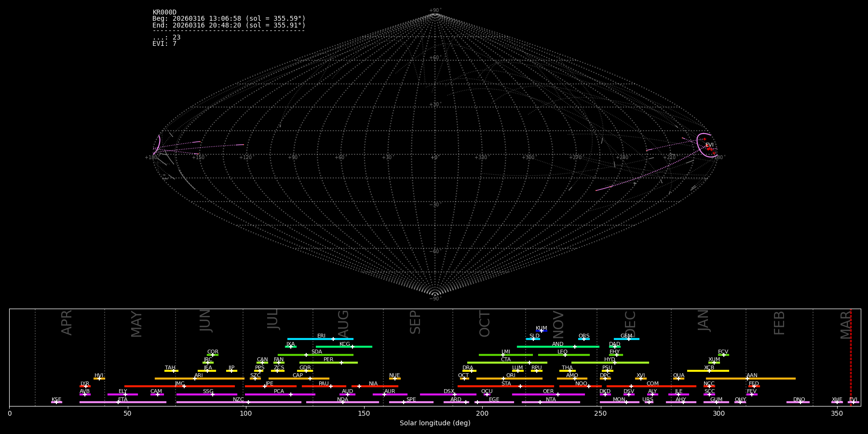The image size is (868, 434).
Task: Click the AUG month label
Action: coord(343,325)
